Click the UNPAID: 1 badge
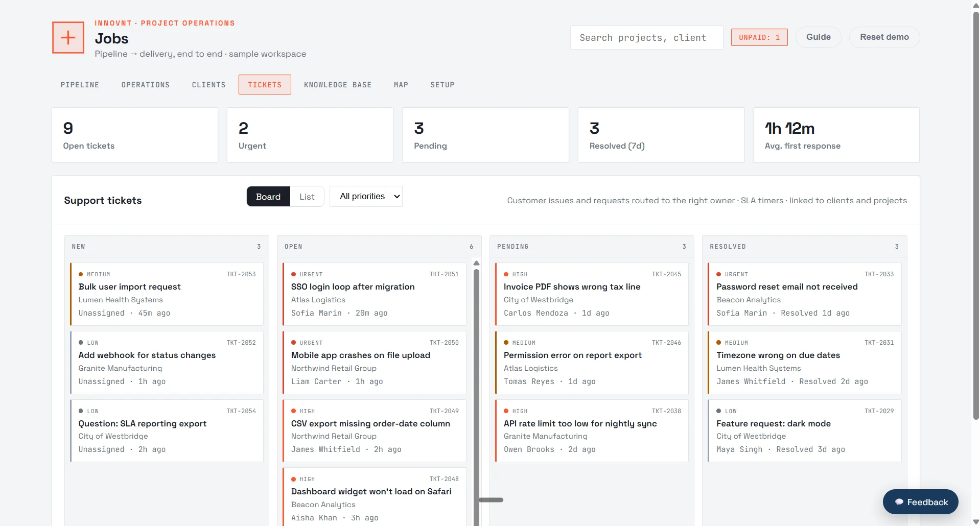This screenshot has height=526, width=980. [759, 37]
